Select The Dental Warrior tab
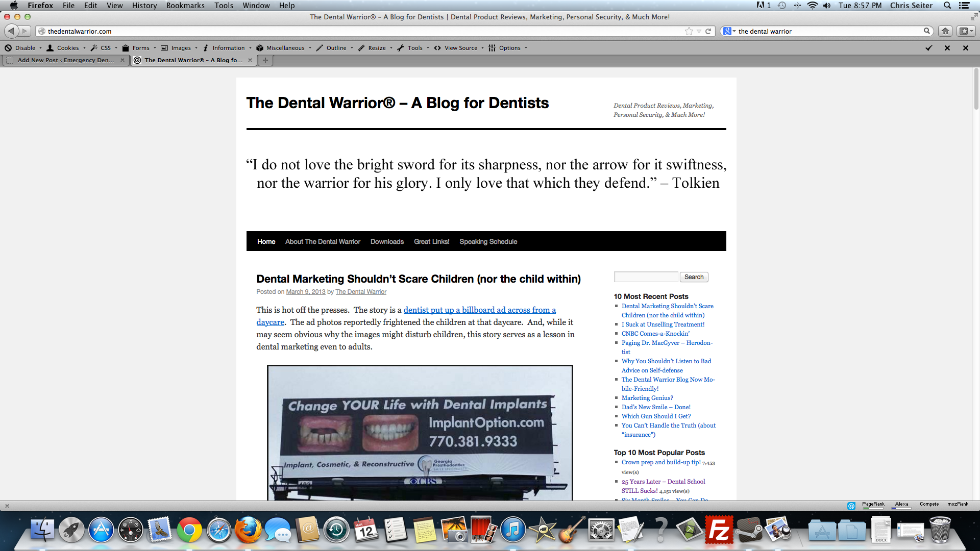This screenshot has height=551, width=980. pos(193,60)
